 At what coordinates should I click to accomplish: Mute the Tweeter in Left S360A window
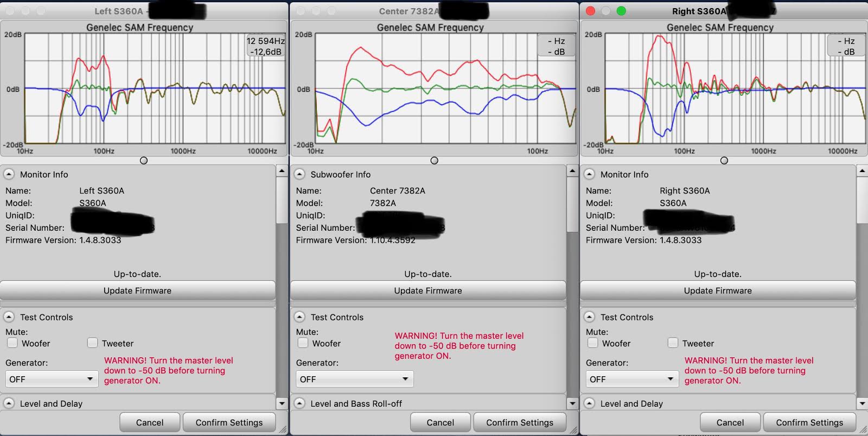click(93, 343)
